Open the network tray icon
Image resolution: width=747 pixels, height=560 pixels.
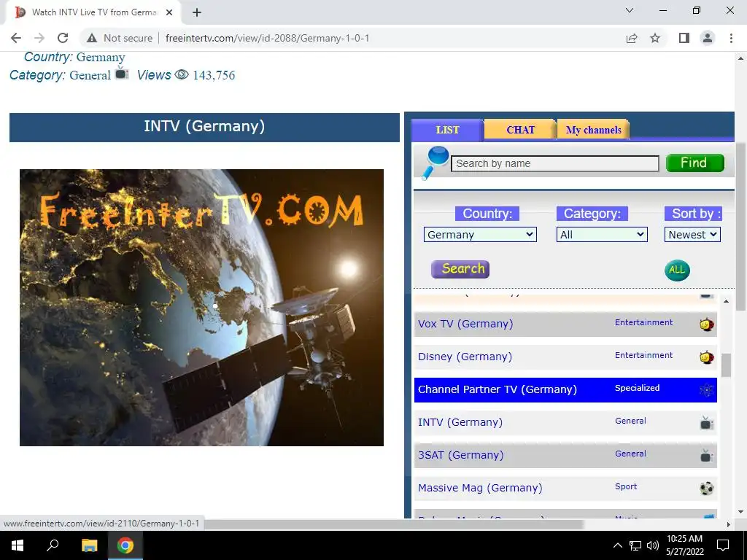[x=635, y=545]
